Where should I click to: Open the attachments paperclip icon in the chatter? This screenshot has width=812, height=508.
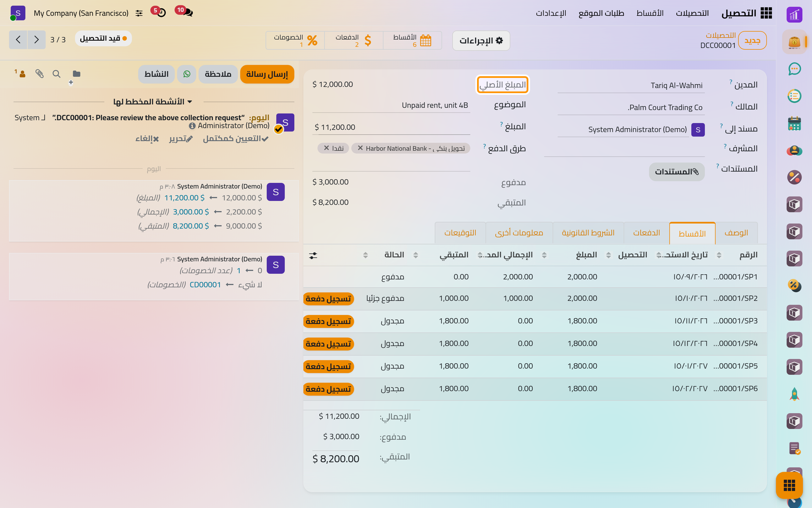point(40,74)
